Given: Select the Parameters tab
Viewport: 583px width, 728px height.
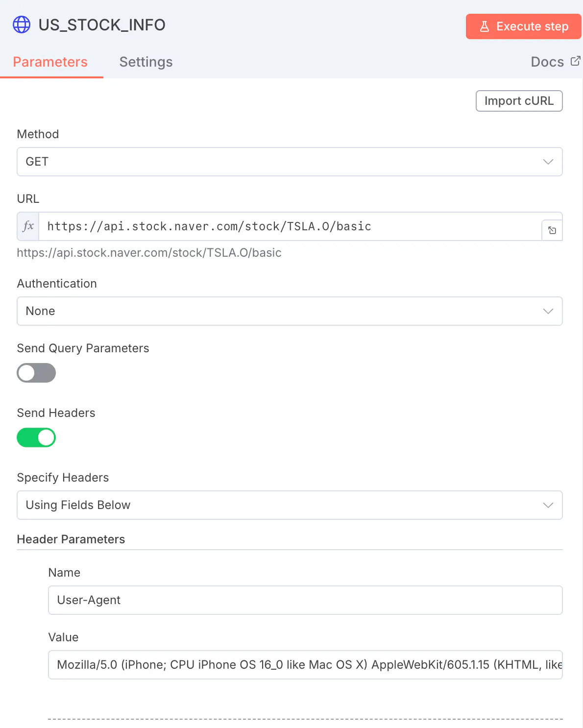Looking at the screenshot, I should pyautogui.click(x=50, y=62).
